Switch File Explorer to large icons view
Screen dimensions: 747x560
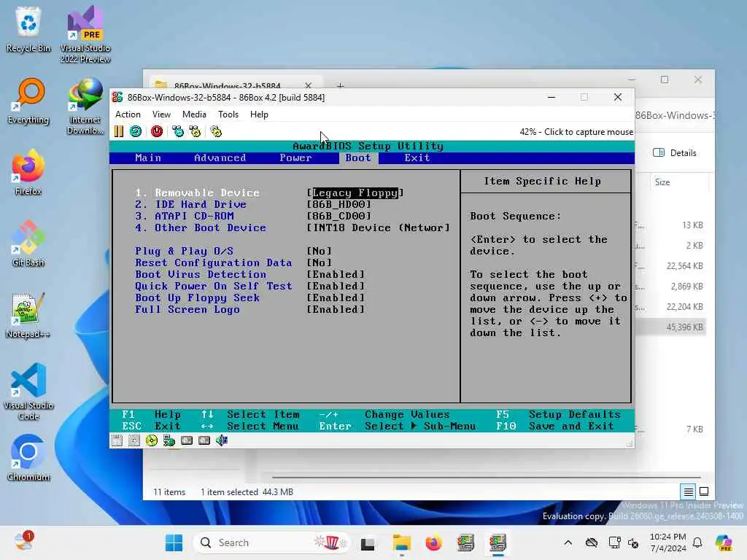tap(704, 491)
